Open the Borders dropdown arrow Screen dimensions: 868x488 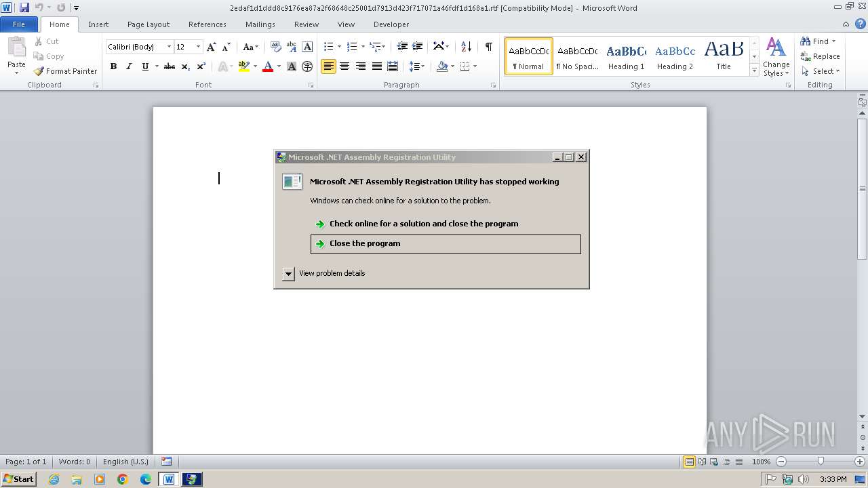pyautogui.click(x=475, y=66)
